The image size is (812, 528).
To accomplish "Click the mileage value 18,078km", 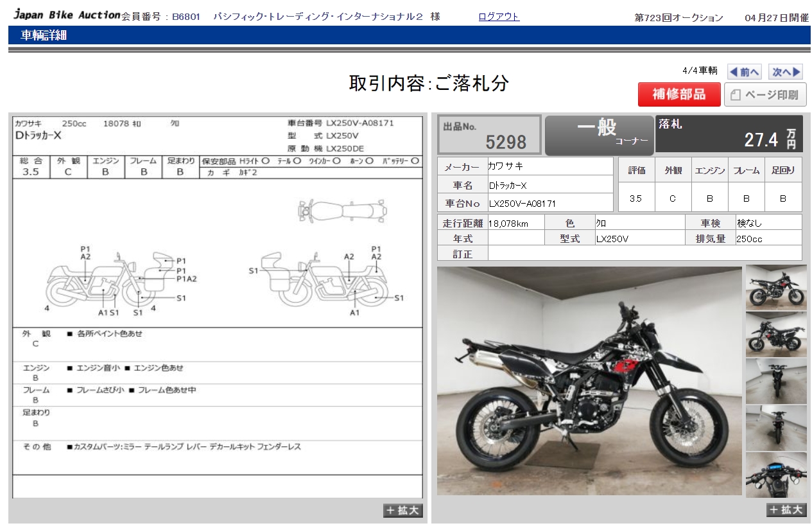I will pos(508,224).
